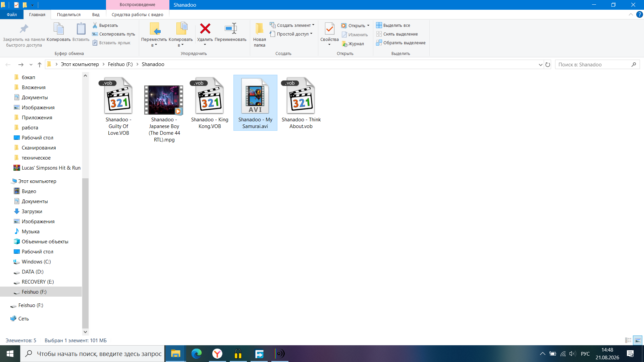Viewport: 644px width, 362px height.
Task: Open Свойства (Properties) checkmark icon
Action: (x=329, y=29)
